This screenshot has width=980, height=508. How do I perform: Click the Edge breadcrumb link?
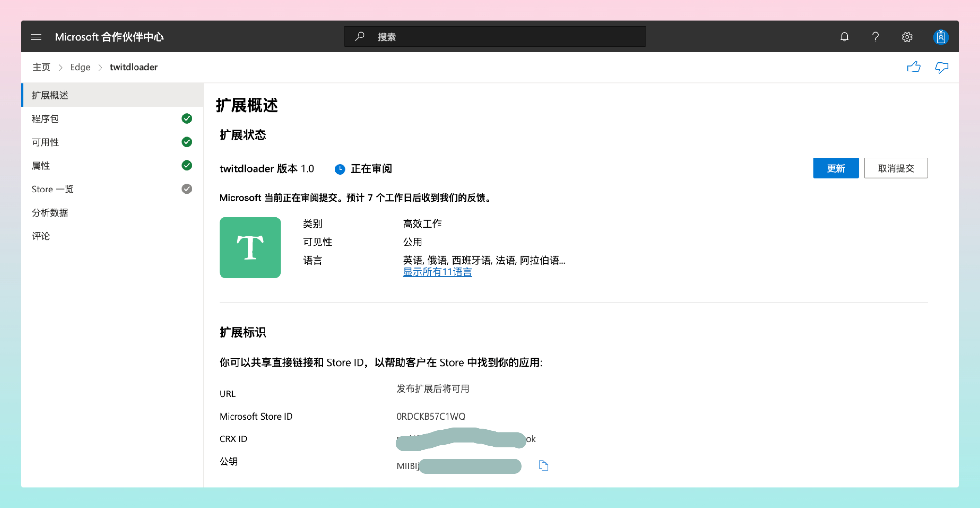click(80, 67)
